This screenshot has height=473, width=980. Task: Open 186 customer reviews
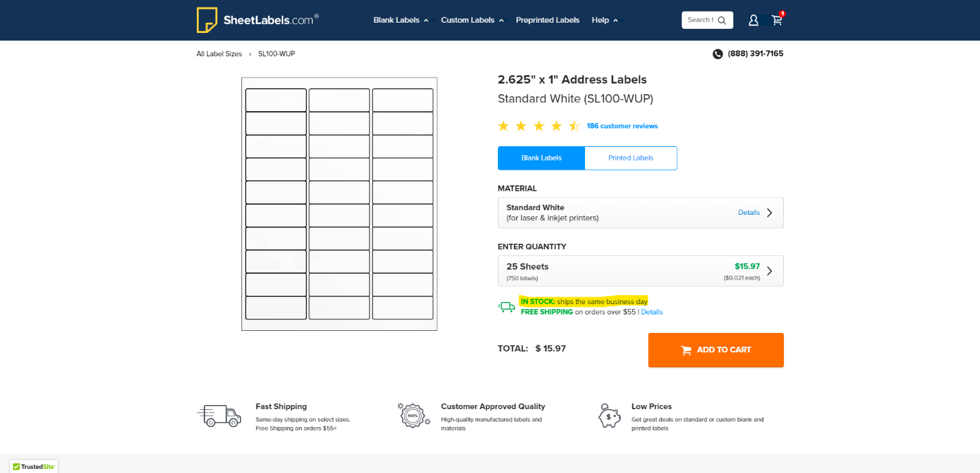(622, 126)
